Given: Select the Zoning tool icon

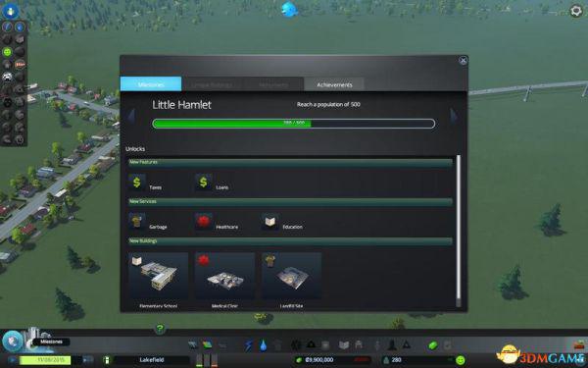Looking at the screenshot, I should point(208,344).
